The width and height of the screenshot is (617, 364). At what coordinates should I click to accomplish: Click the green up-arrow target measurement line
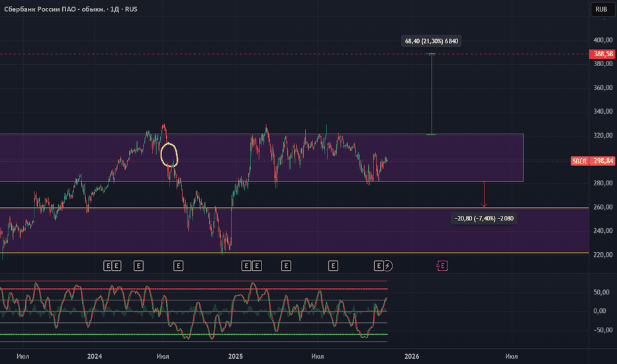[432, 93]
